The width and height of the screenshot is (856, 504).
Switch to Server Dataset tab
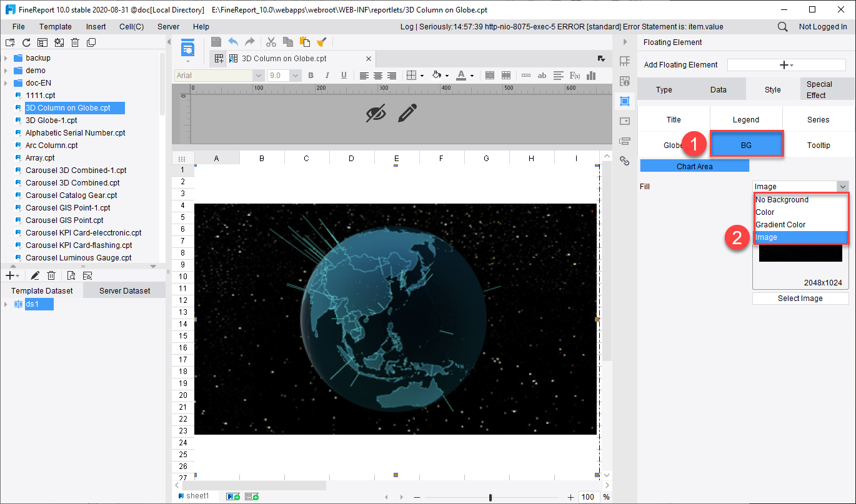pyautogui.click(x=124, y=290)
